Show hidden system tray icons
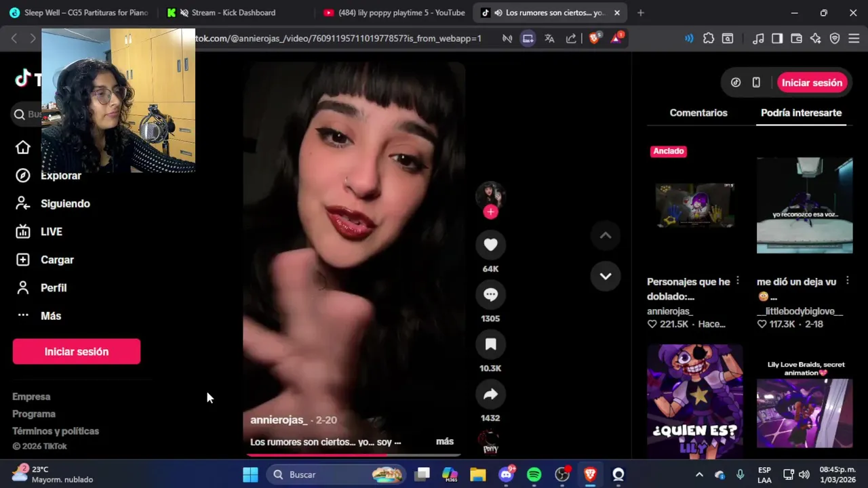The width and height of the screenshot is (868, 488). coord(699,474)
